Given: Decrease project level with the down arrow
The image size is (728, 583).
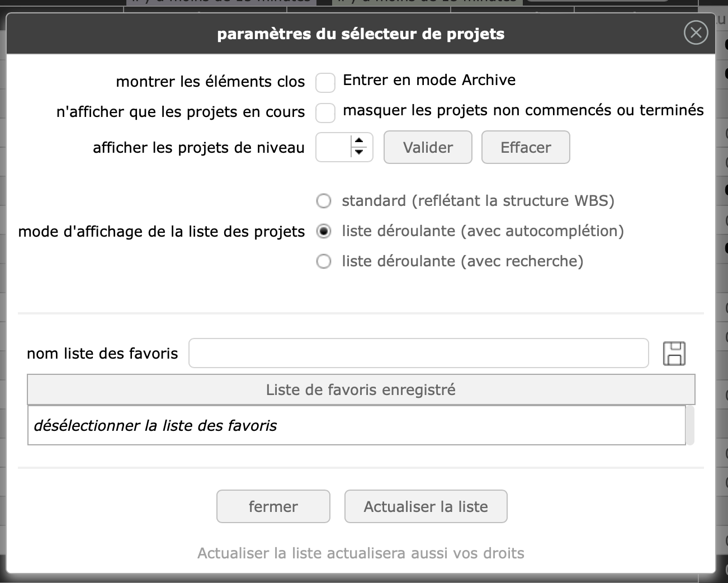Looking at the screenshot, I should pyautogui.click(x=360, y=152).
